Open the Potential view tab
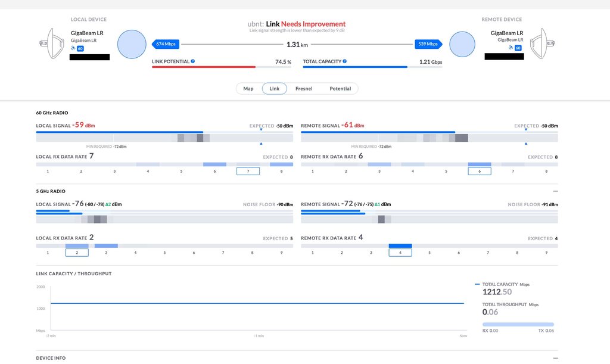Screen dimensions: 610x364 click(x=340, y=89)
